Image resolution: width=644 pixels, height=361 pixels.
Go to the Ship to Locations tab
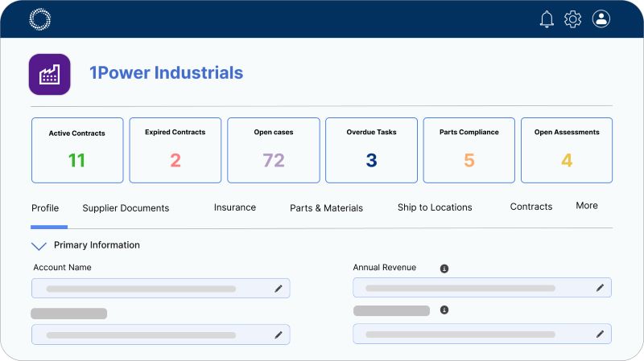click(x=435, y=207)
